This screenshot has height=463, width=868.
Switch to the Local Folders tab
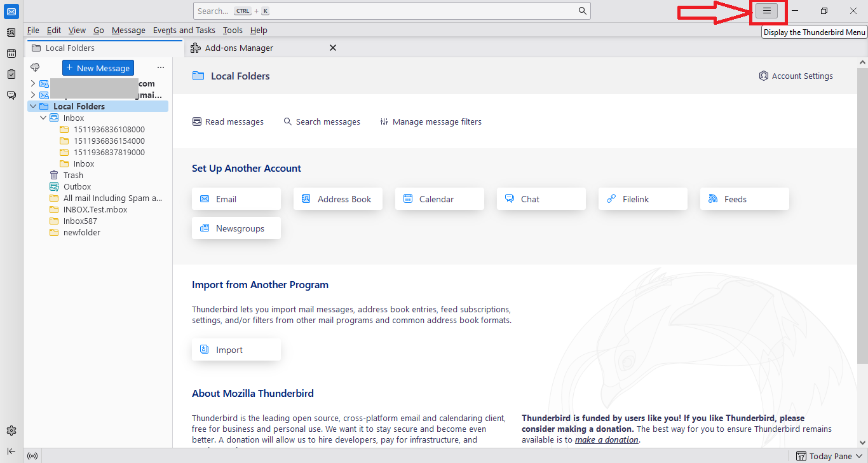104,48
